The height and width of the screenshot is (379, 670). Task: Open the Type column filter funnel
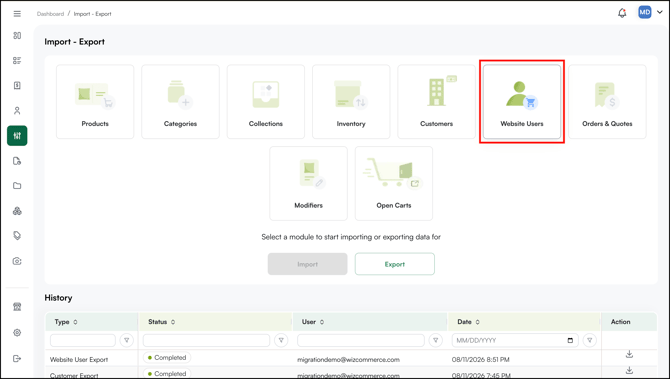pyautogui.click(x=126, y=340)
